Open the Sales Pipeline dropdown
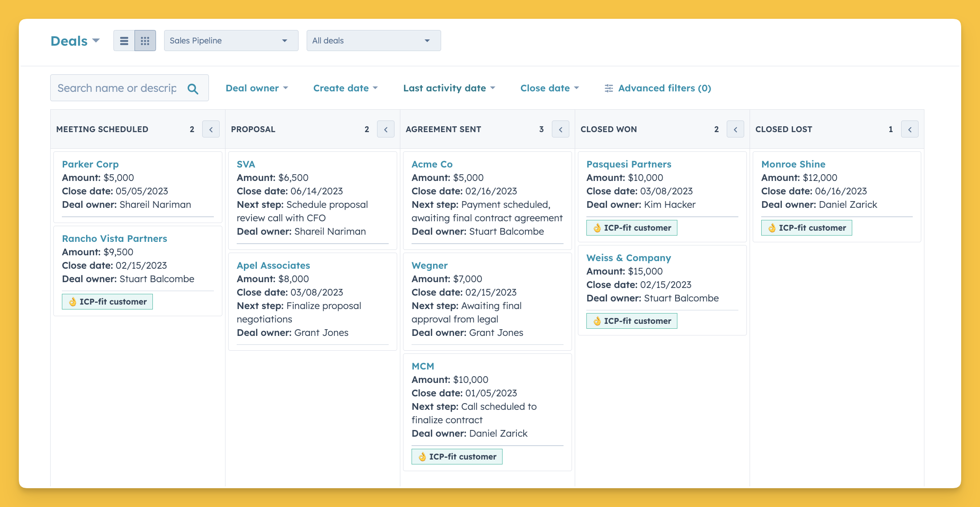This screenshot has width=980, height=507. pyautogui.click(x=231, y=40)
